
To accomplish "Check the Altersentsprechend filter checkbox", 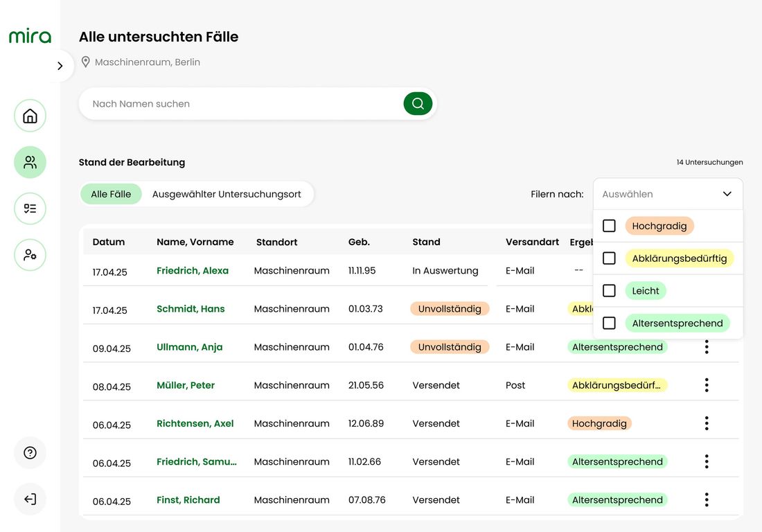I will [609, 323].
